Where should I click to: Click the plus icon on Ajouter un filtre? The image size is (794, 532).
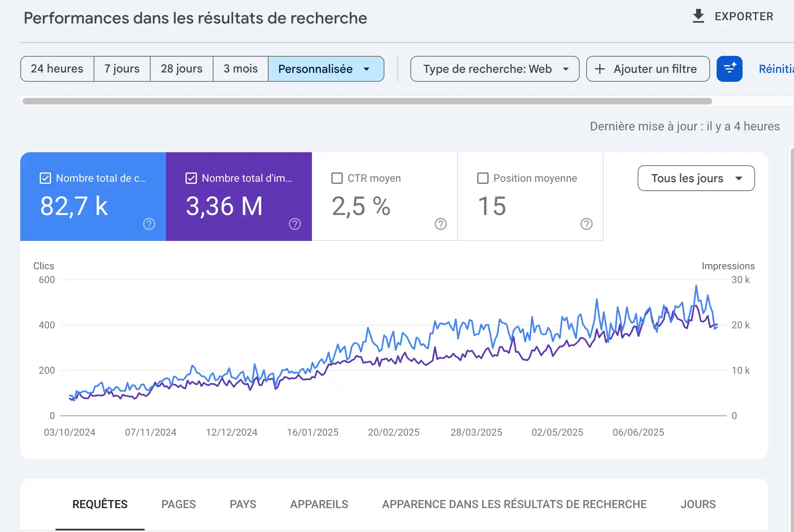tap(600, 69)
